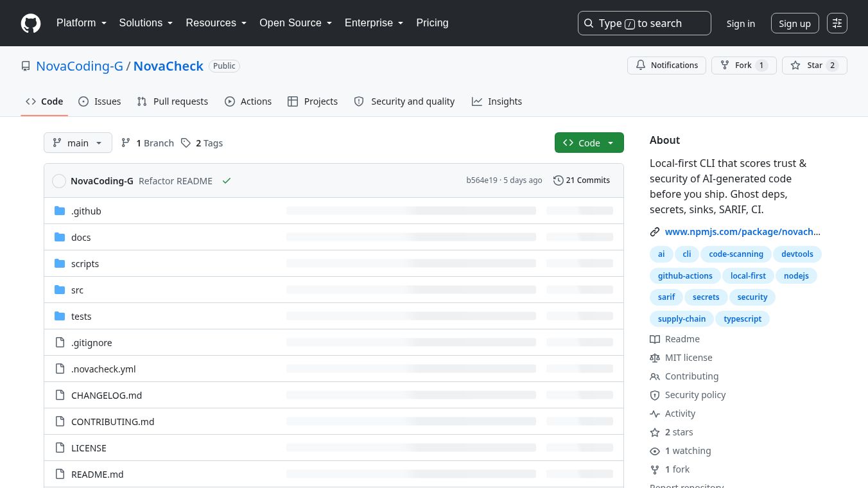868x488 pixels.
Task: Click commit hash b564e19
Action: (482, 180)
